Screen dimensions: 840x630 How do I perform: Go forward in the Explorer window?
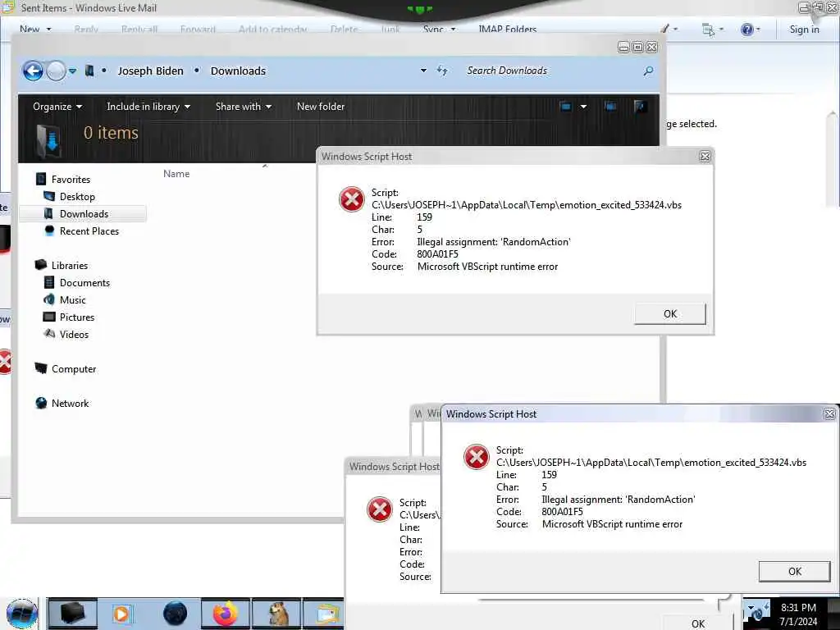click(x=56, y=71)
